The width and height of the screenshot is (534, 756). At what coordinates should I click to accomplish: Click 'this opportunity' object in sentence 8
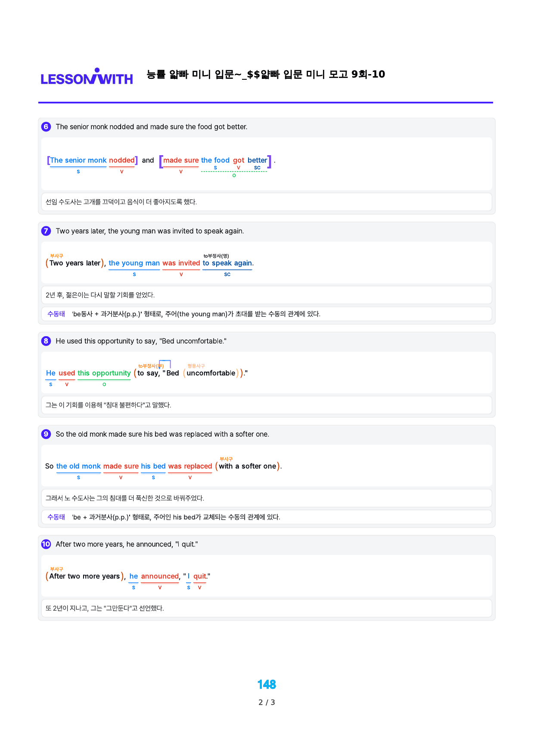click(x=104, y=373)
